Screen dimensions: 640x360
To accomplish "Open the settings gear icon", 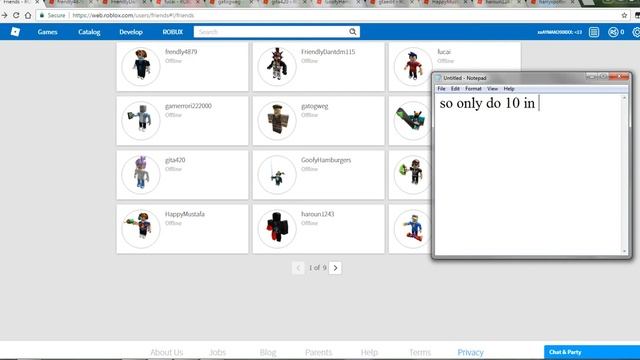I will point(636,32).
